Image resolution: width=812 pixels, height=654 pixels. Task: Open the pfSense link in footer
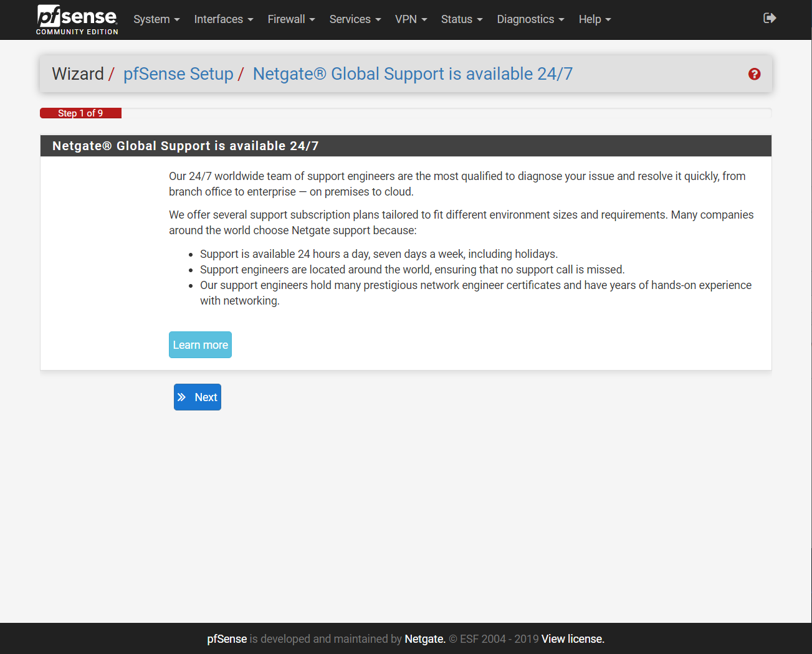click(x=227, y=639)
